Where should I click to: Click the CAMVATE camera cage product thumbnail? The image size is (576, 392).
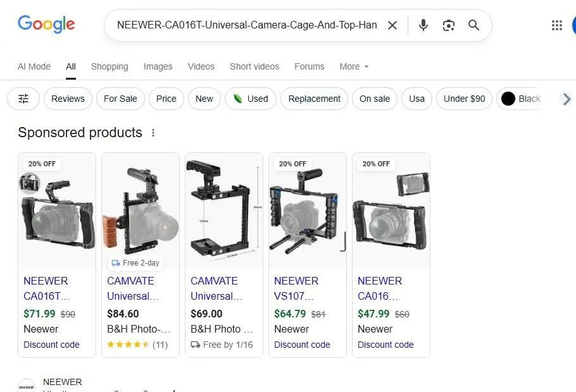click(140, 209)
